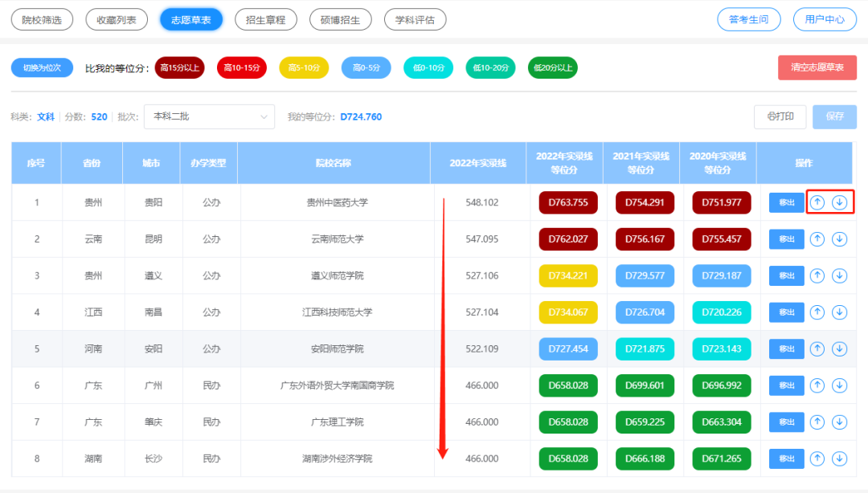
Task: Open the 硕博招生 tab
Action: pyautogui.click(x=341, y=20)
